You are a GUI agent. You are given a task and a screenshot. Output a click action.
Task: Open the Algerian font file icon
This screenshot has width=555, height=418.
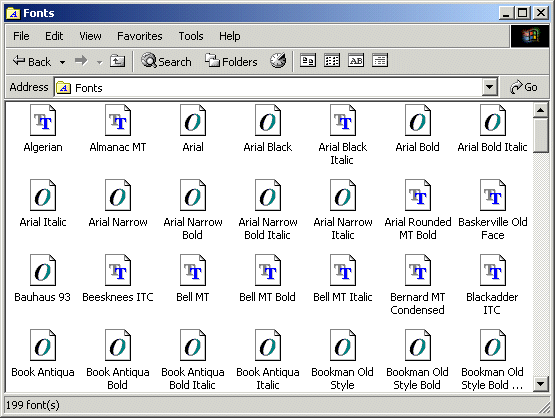pos(43,120)
